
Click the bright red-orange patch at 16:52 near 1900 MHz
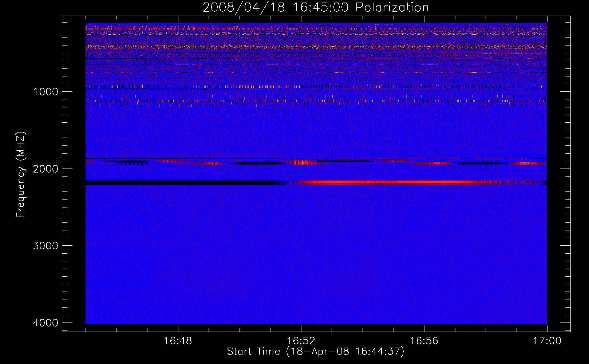coord(302,162)
